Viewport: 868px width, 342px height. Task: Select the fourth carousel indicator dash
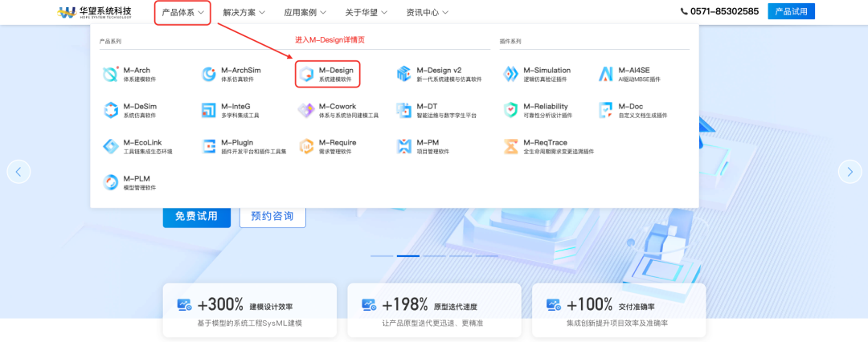461,255
